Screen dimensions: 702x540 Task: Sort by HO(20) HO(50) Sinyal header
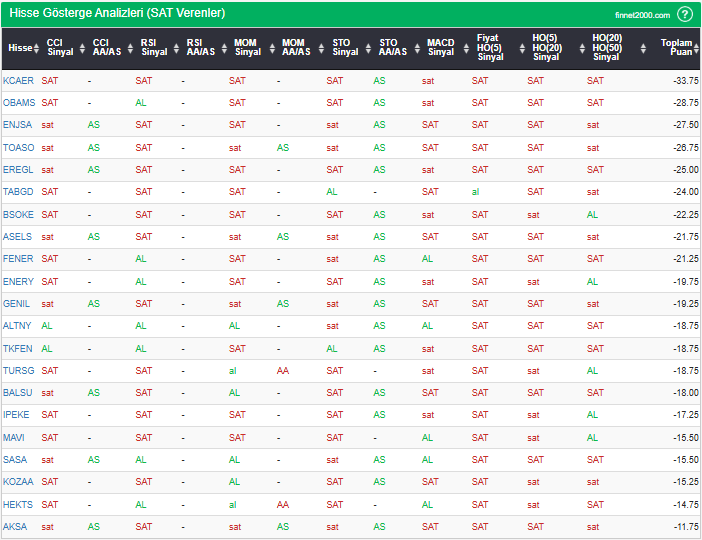tap(605, 48)
